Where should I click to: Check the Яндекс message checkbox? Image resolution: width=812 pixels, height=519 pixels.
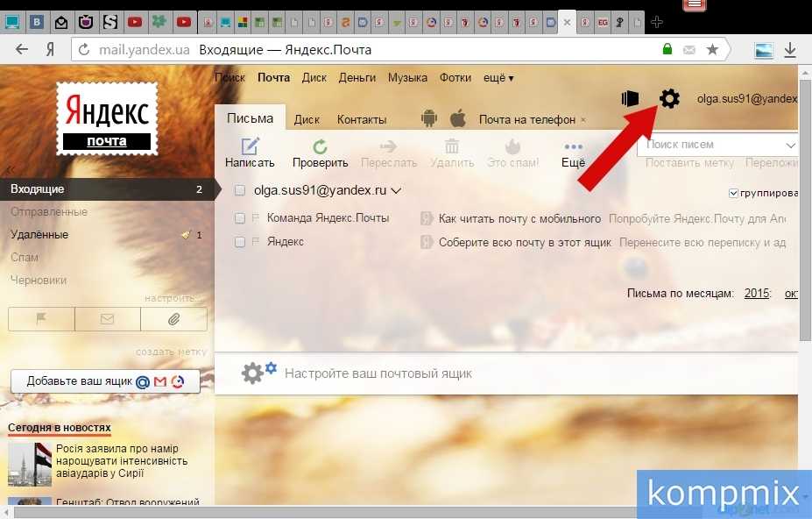pyautogui.click(x=240, y=242)
